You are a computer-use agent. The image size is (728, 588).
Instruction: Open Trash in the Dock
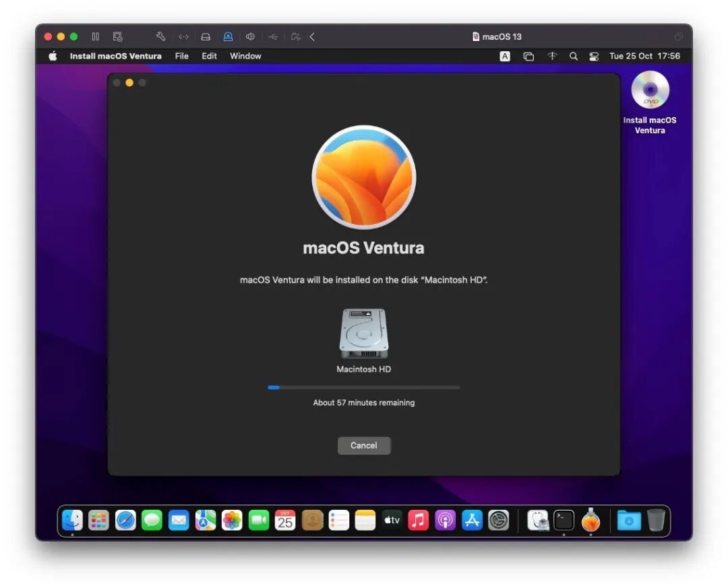click(x=656, y=520)
